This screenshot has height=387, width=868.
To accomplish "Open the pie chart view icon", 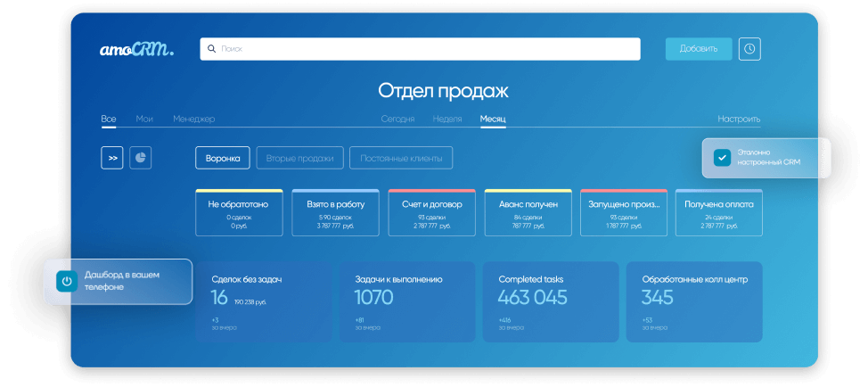I will point(141,158).
